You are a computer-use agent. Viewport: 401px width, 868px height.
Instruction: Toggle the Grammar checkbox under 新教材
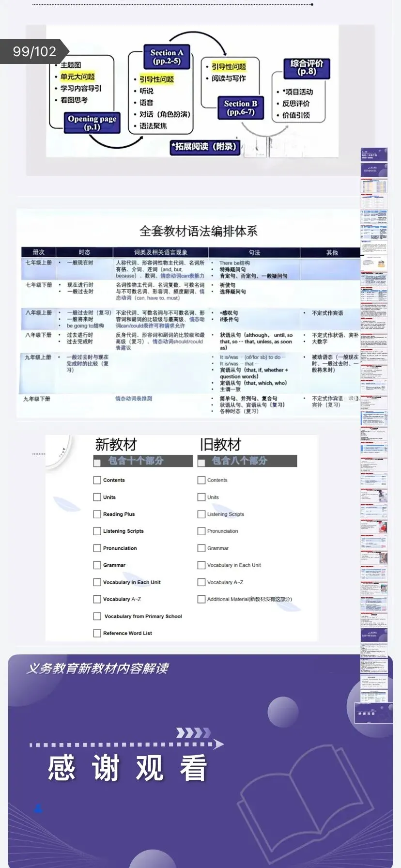(x=97, y=565)
